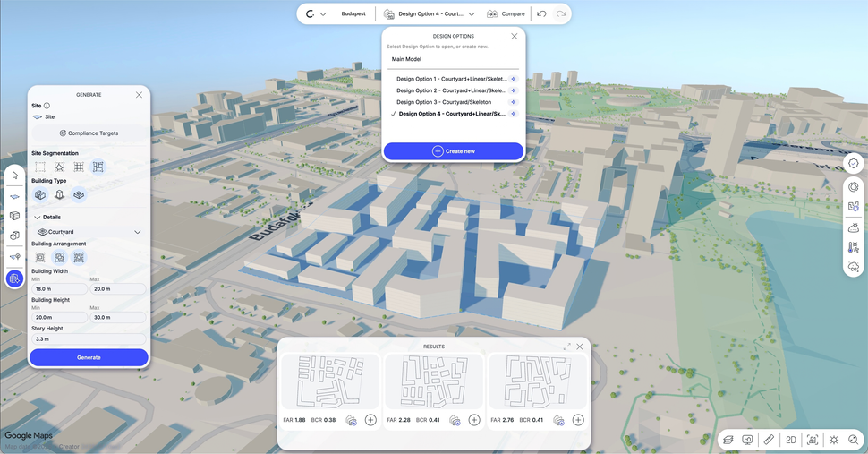
Task: Toggle second site segmentation option
Action: pyautogui.click(x=59, y=167)
